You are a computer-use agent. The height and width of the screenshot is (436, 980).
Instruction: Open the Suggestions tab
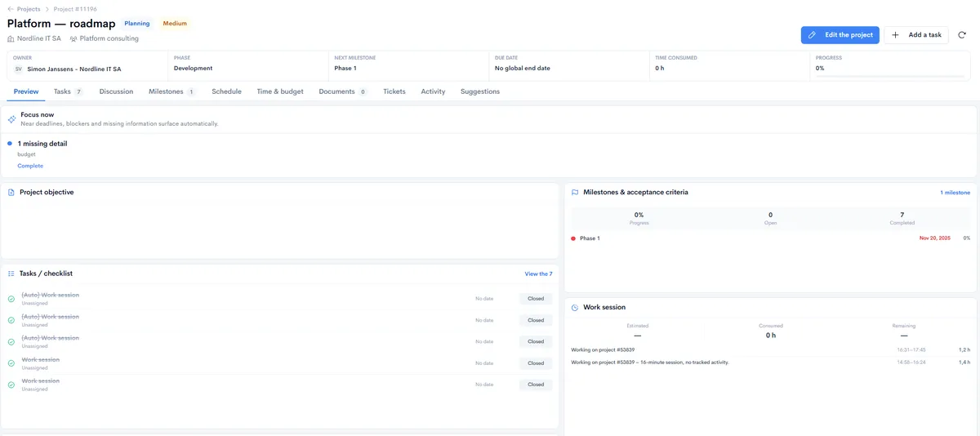tap(480, 91)
